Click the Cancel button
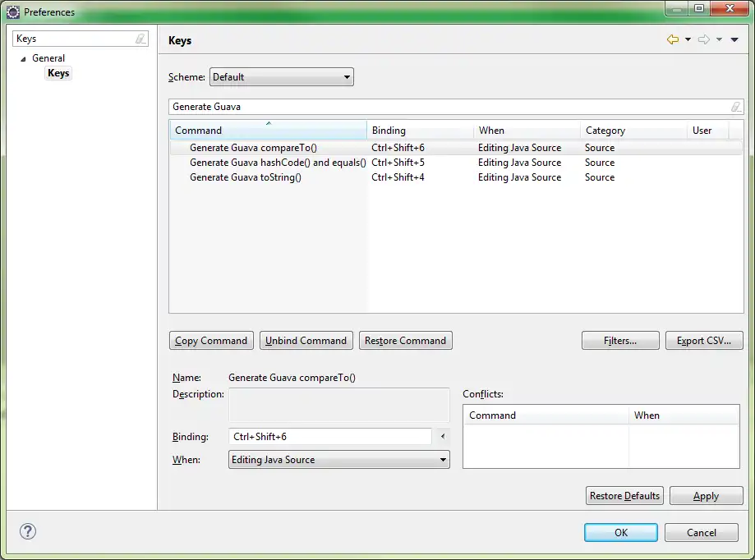This screenshot has width=755, height=560. click(x=701, y=533)
